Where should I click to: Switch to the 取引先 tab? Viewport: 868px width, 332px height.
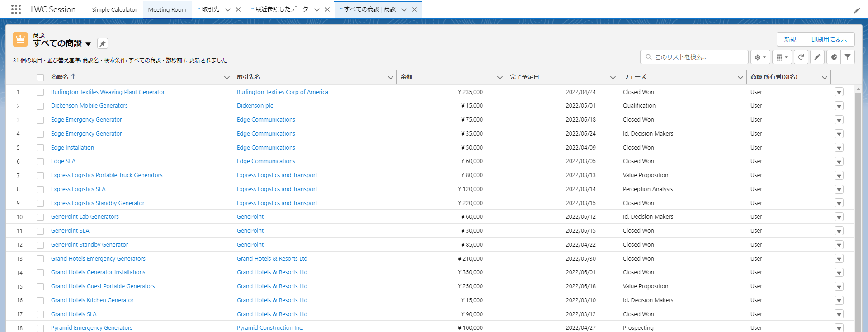point(210,9)
